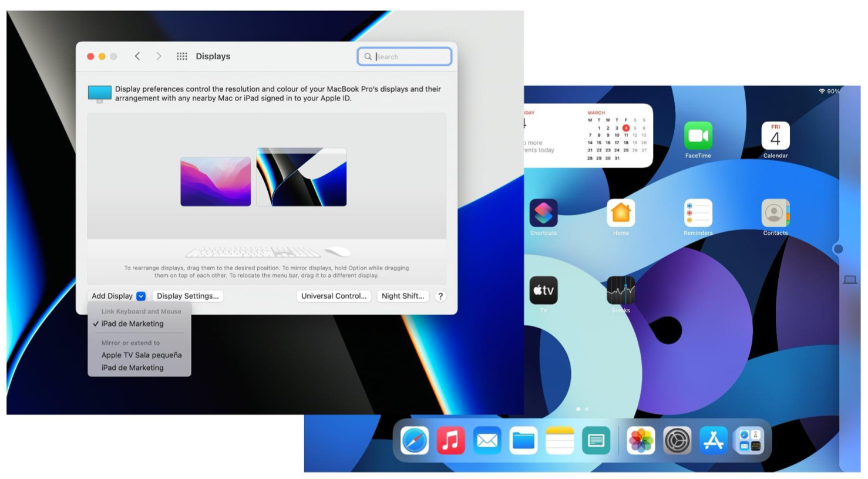Open the teal Keynote-style app in dock
The height and width of the screenshot is (479, 868).
pyautogui.click(x=596, y=440)
